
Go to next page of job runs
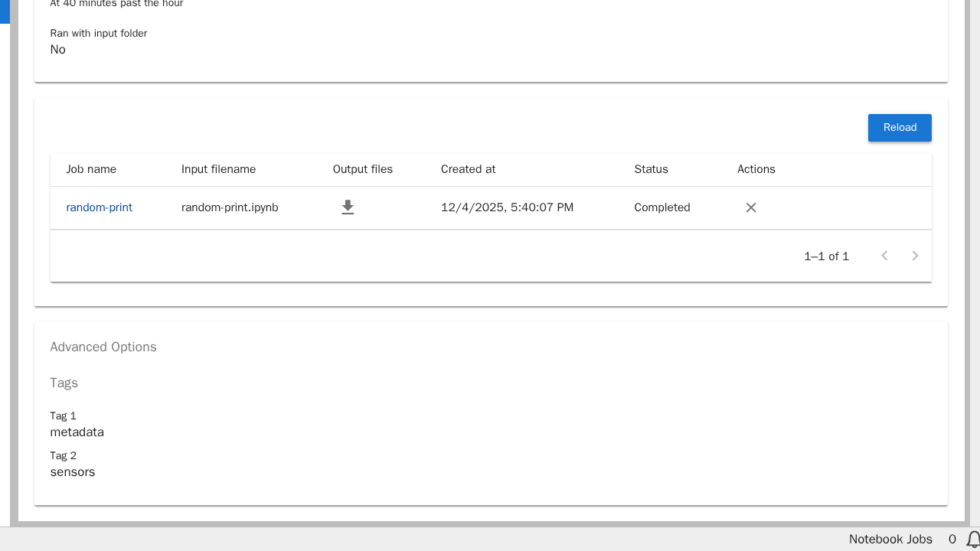coord(915,256)
